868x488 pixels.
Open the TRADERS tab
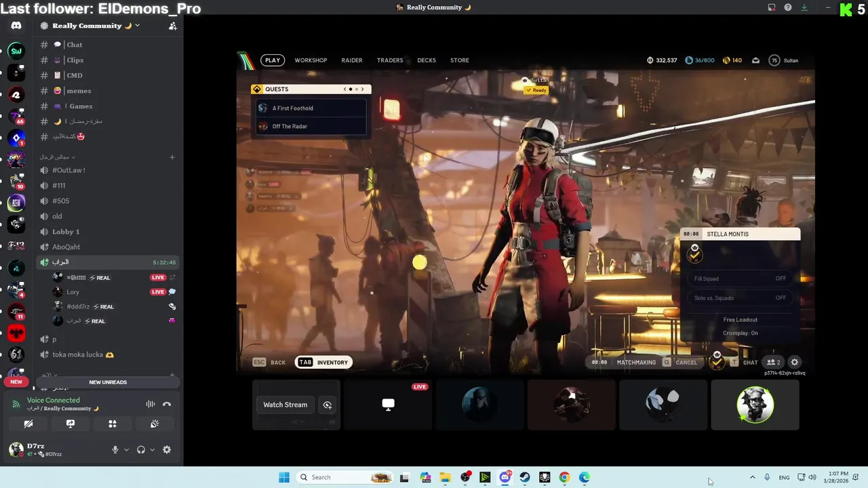pos(390,60)
